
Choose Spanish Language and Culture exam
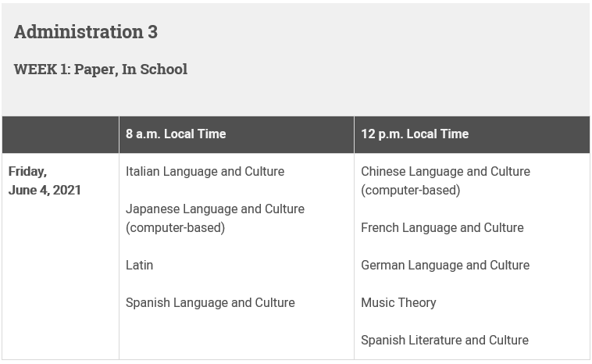(210, 302)
